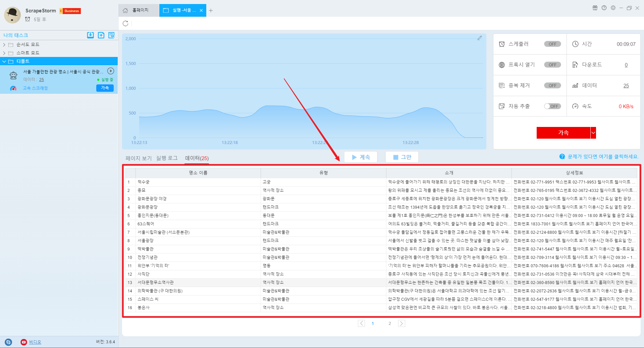Open the 비디오 link at the bottom
This screenshot has height=348, width=644.
click(35, 342)
